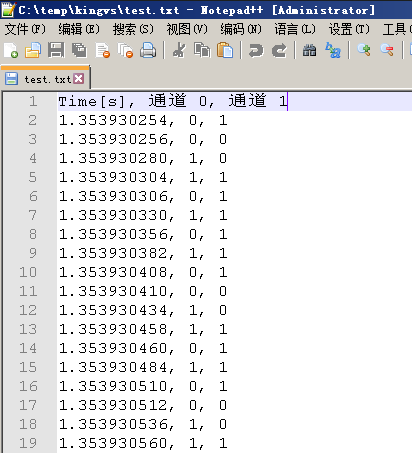Click the value 1.353930536 on line 18
The height and width of the screenshot is (453, 412).
click(113, 424)
